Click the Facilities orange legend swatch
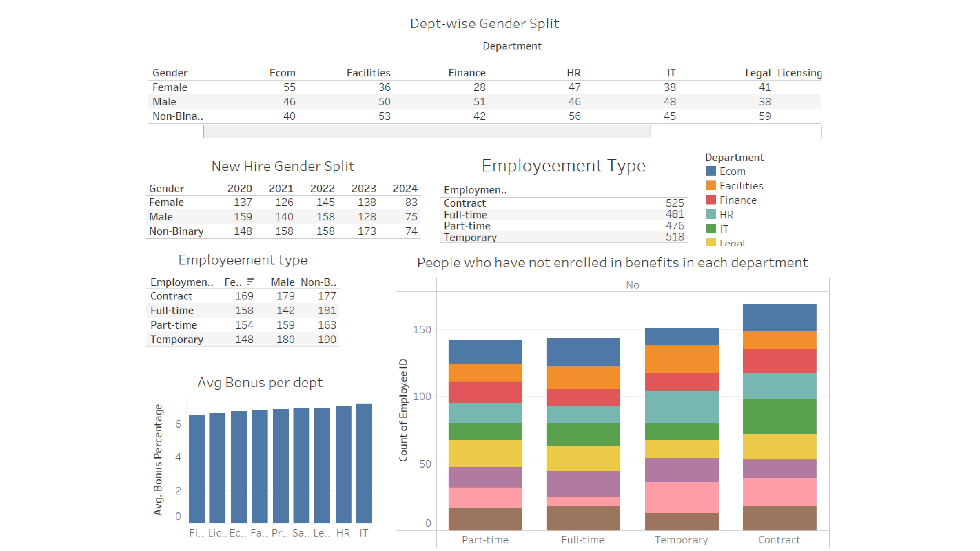The width and height of the screenshot is (980, 551). [711, 186]
